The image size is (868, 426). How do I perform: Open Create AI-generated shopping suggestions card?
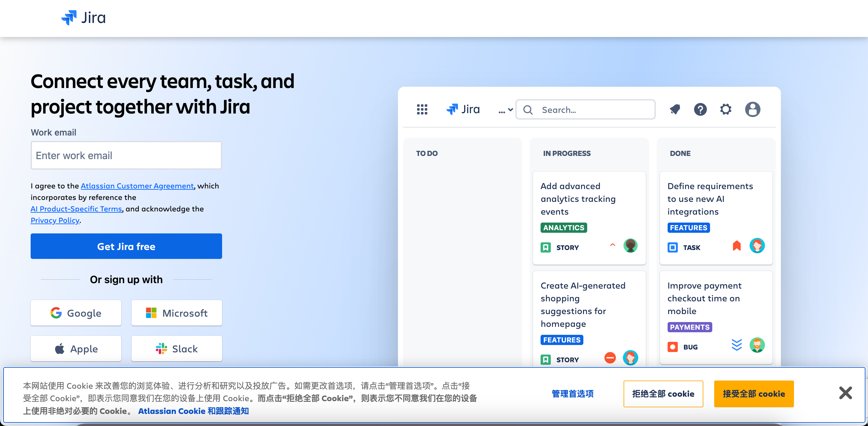pyautogui.click(x=589, y=318)
